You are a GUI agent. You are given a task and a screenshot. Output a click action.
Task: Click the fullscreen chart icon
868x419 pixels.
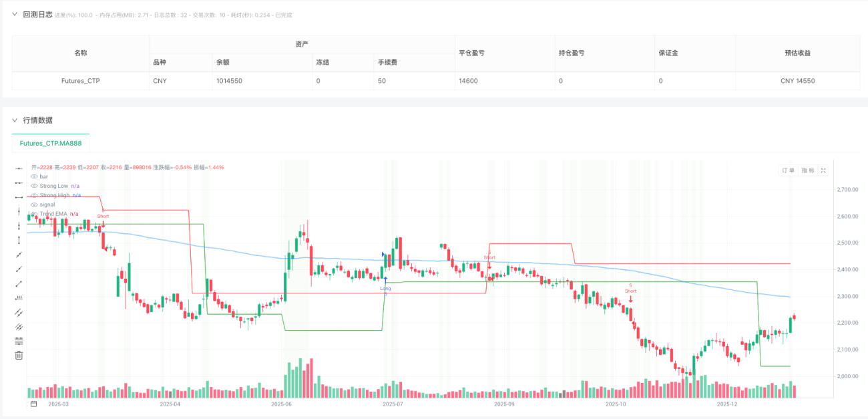(823, 170)
